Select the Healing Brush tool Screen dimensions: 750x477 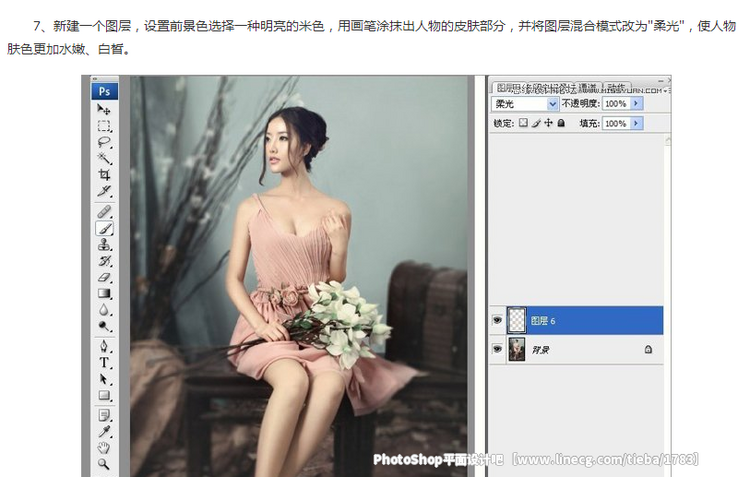click(104, 211)
